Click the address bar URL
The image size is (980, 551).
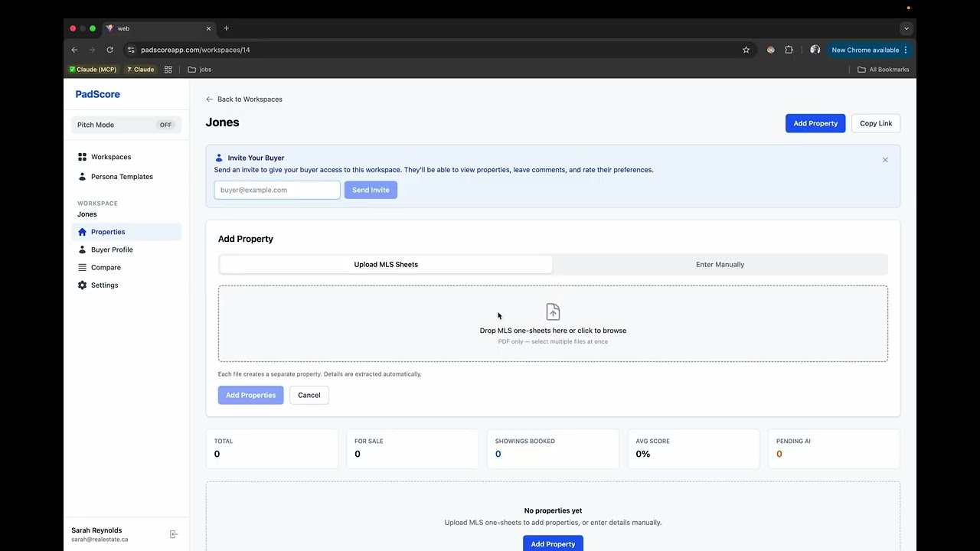pos(195,50)
